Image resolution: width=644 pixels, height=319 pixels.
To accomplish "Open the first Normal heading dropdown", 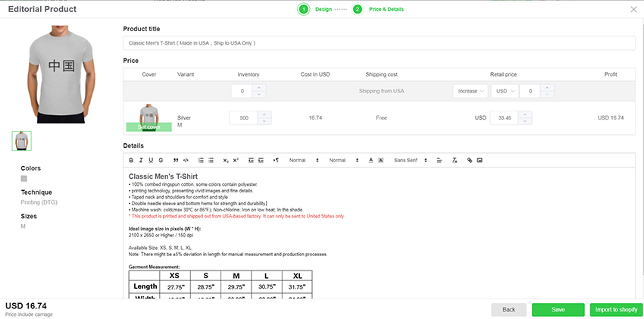I will (304, 160).
